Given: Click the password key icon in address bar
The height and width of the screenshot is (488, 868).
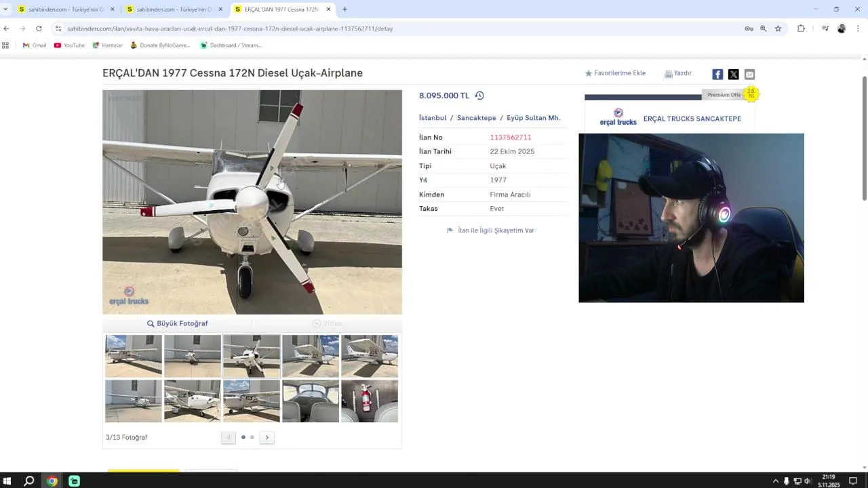Looking at the screenshot, I should tap(749, 28).
